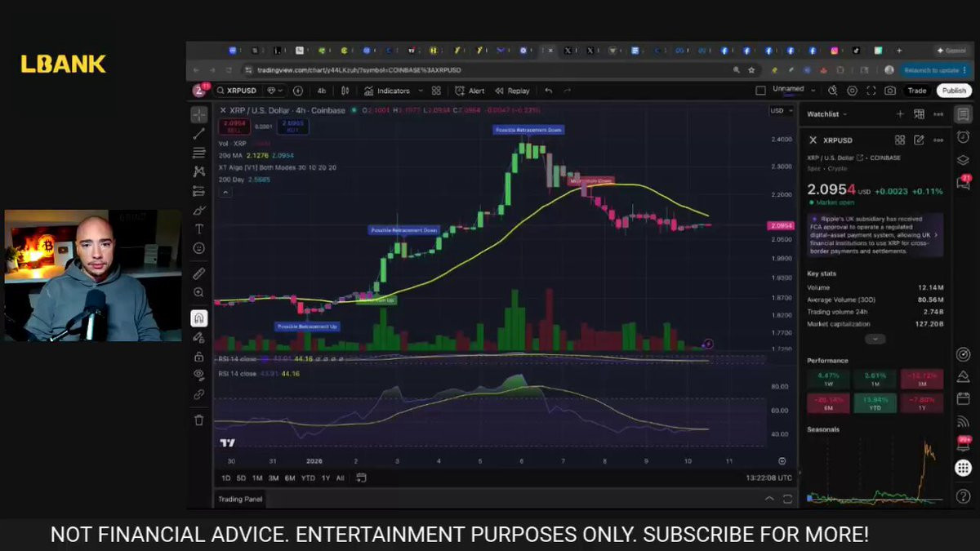Select the 5D date range
Image resolution: width=980 pixels, height=551 pixels.
[241, 478]
